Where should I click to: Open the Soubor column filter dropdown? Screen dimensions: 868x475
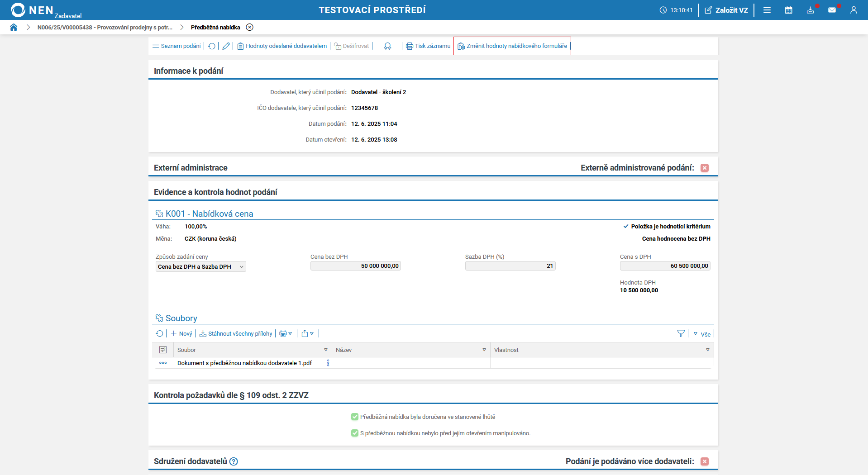click(326, 350)
